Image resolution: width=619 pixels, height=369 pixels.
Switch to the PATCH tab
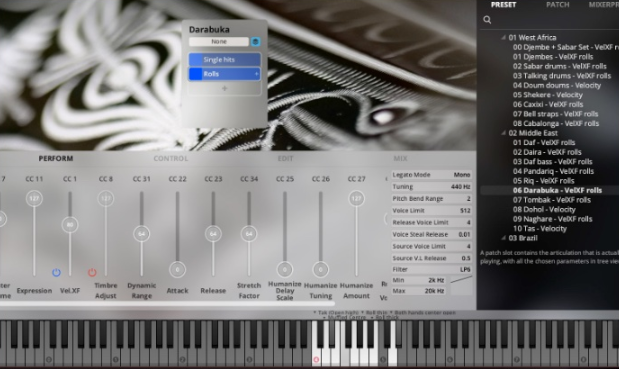[x=557, y=5]
